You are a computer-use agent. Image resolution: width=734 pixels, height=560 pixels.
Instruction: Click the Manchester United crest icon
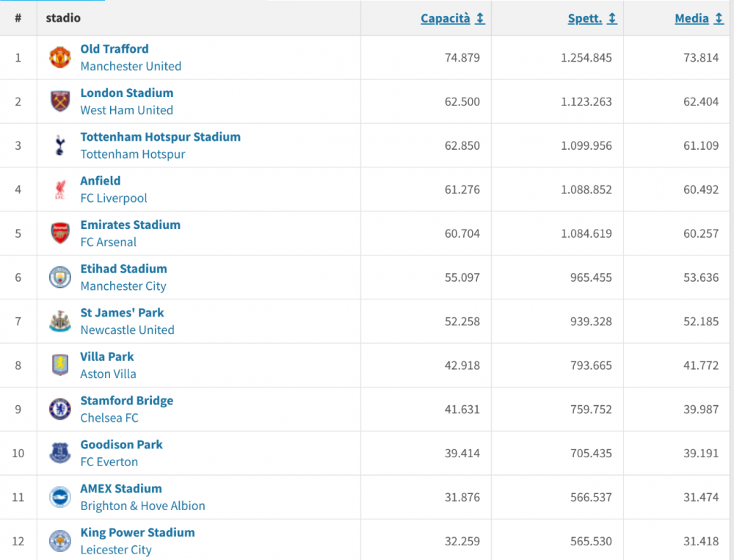click(60, 57)
